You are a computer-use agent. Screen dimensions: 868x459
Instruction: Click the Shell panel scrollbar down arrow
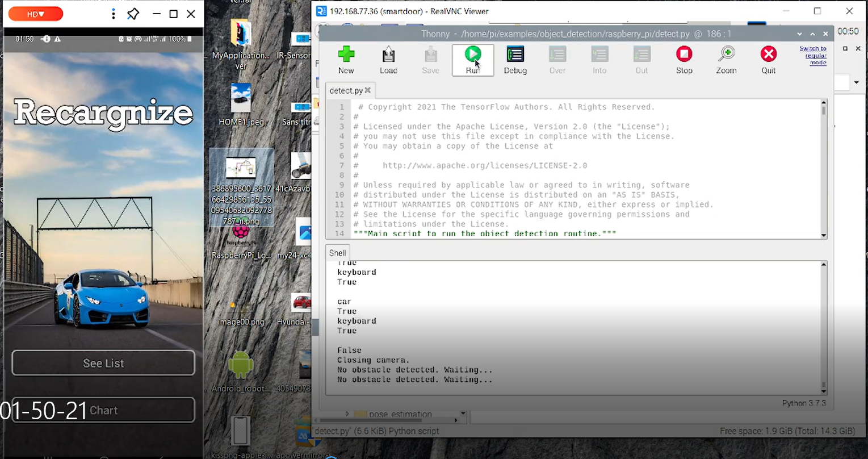[823, 391]
